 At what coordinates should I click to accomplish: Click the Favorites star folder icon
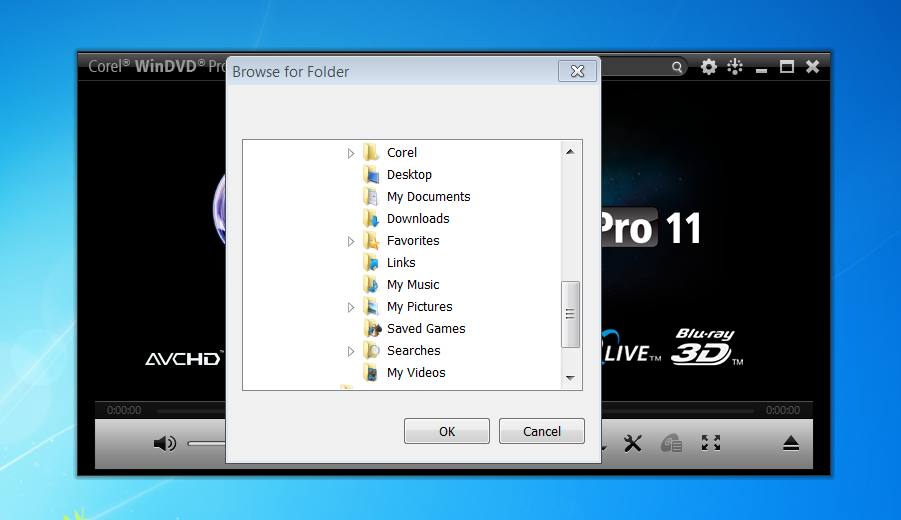(x=372, y=240)
